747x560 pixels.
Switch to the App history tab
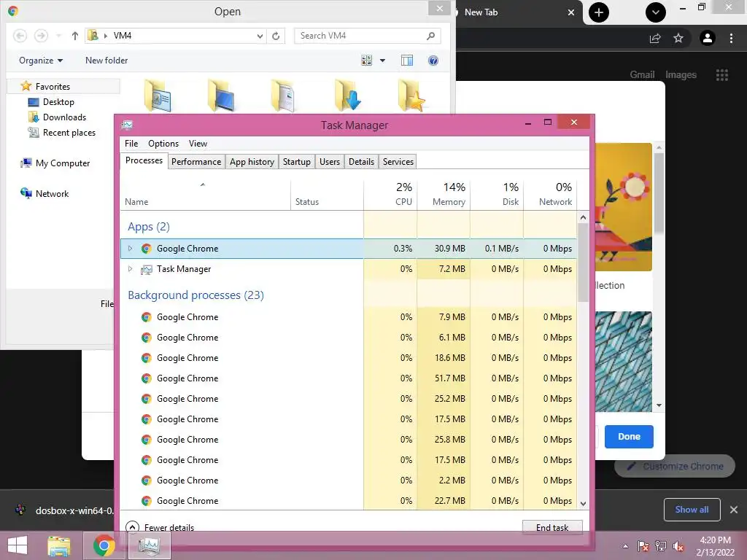click(x=252, y=162)
